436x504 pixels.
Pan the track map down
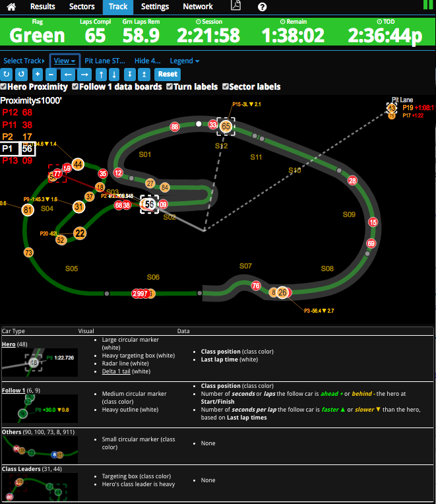(x=114, y=74)
